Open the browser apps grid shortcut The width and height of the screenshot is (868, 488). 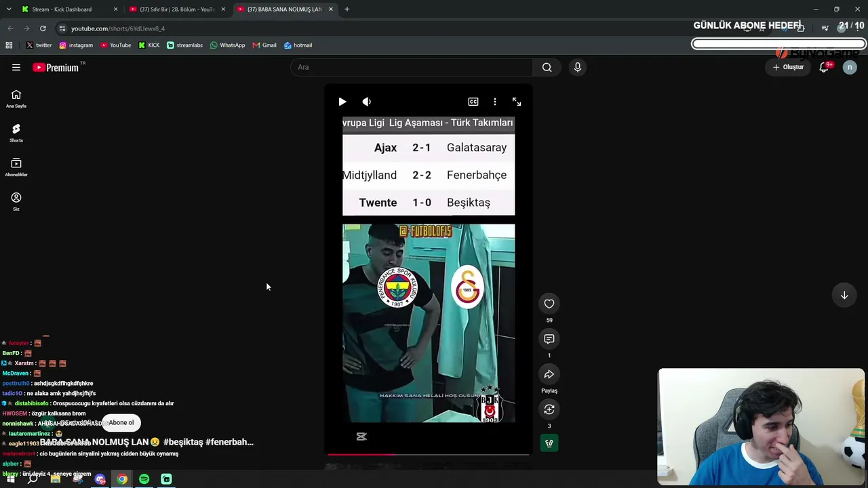(9, 45)
